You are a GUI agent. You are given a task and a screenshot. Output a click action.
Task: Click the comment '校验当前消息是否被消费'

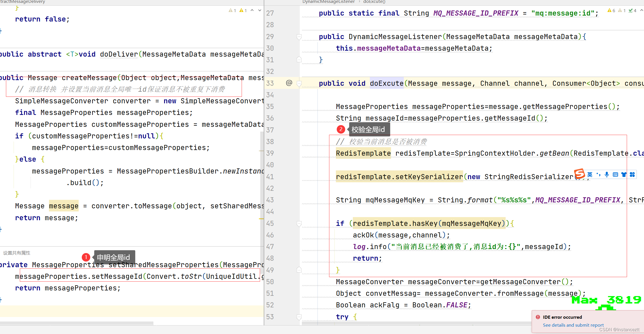(x=388, y=142)
